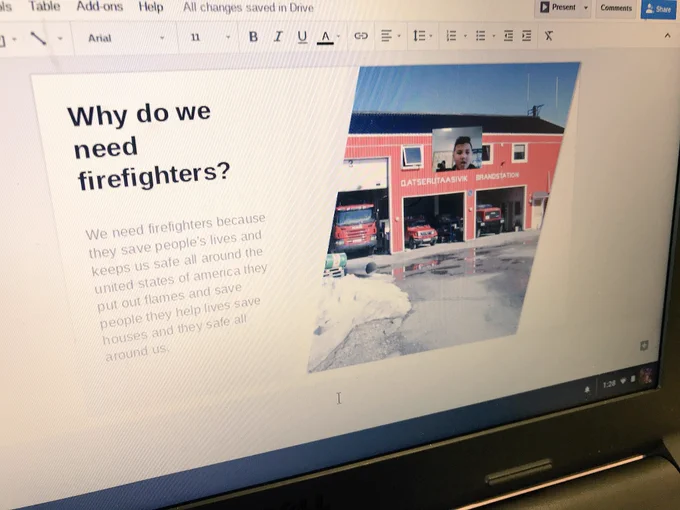Toggle bold formatting
Viewport: 680px width, 510px height.
(x=253, y=37)
